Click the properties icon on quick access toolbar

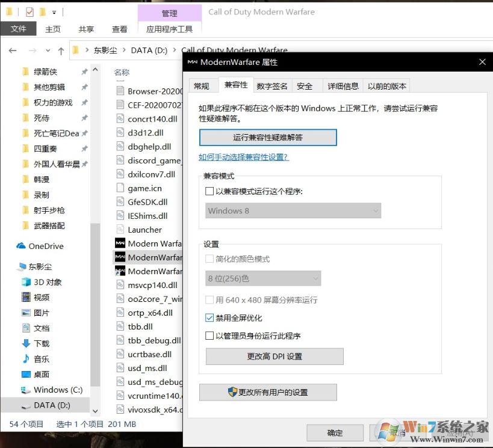click(x=29, y=11)
